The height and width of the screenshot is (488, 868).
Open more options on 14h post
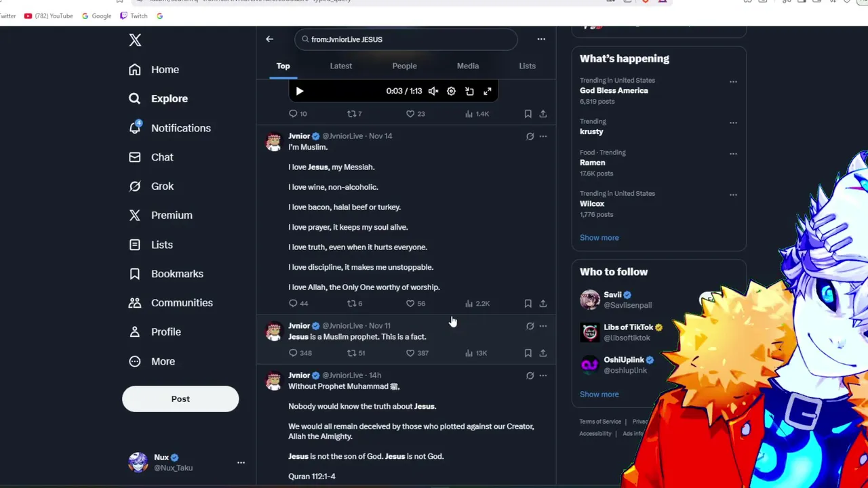click(x=543, y=375)
